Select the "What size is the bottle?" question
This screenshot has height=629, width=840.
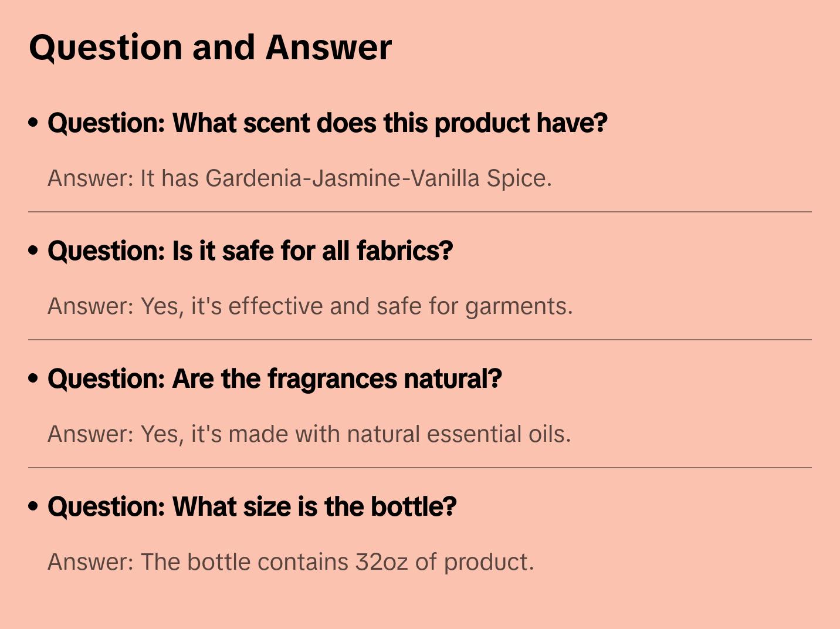click(252, 507)
